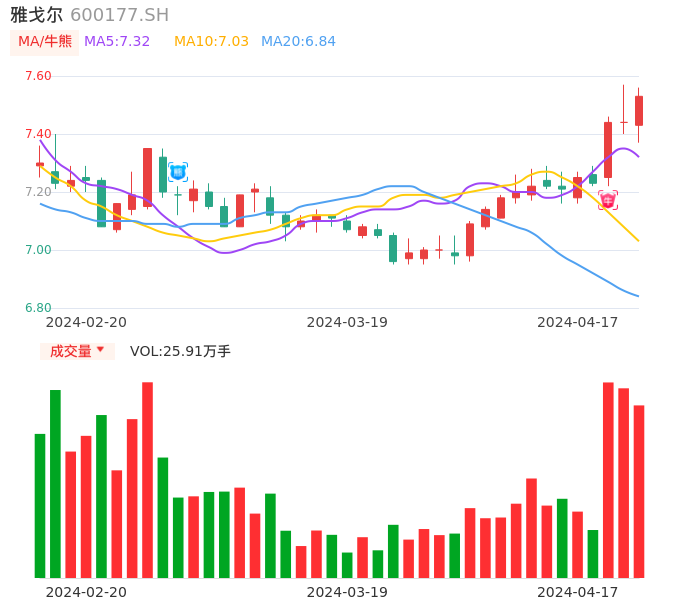Click the 6.80 price axis label

coord(38,308)
